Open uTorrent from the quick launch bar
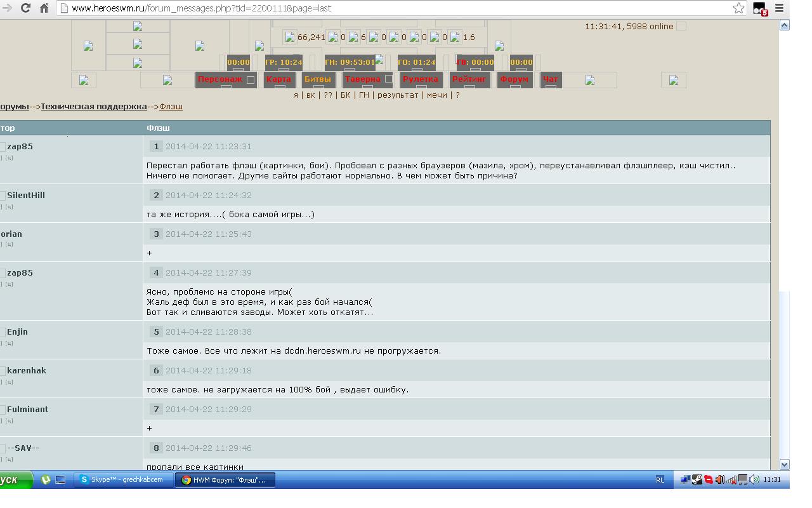 pos(46,480)
